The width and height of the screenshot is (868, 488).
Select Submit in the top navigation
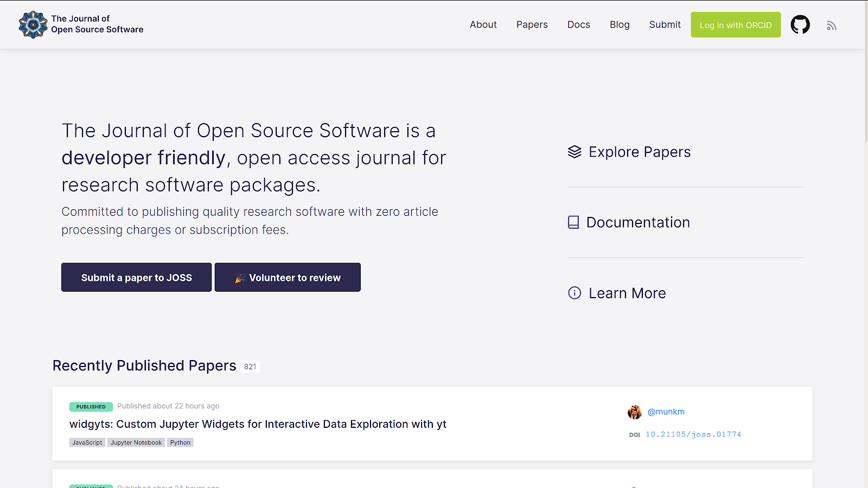[x=665, y=24]
